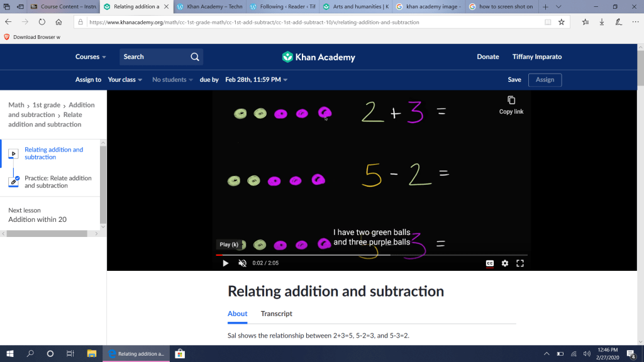Click the search magnifier icon in Khan Academy

point(195,57)
